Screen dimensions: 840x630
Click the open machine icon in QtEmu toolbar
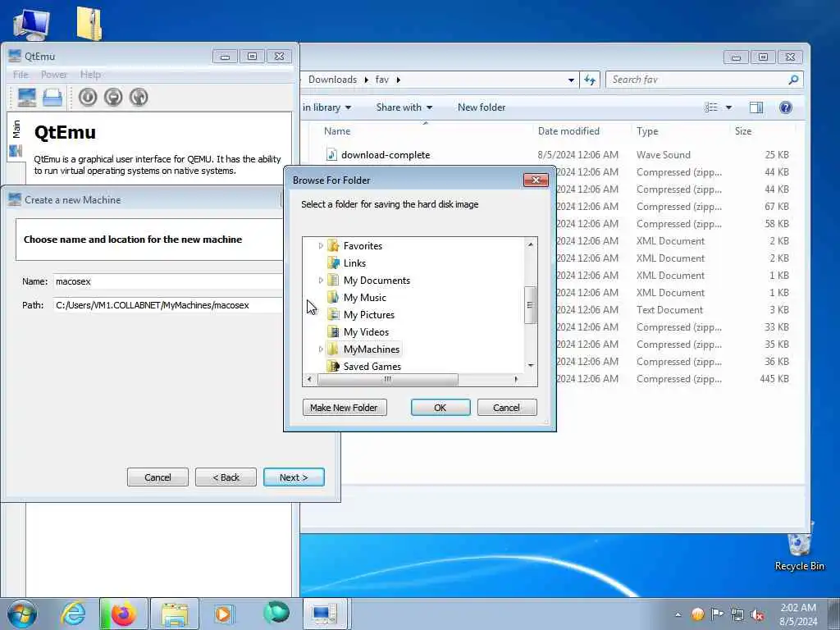(52, 97)
